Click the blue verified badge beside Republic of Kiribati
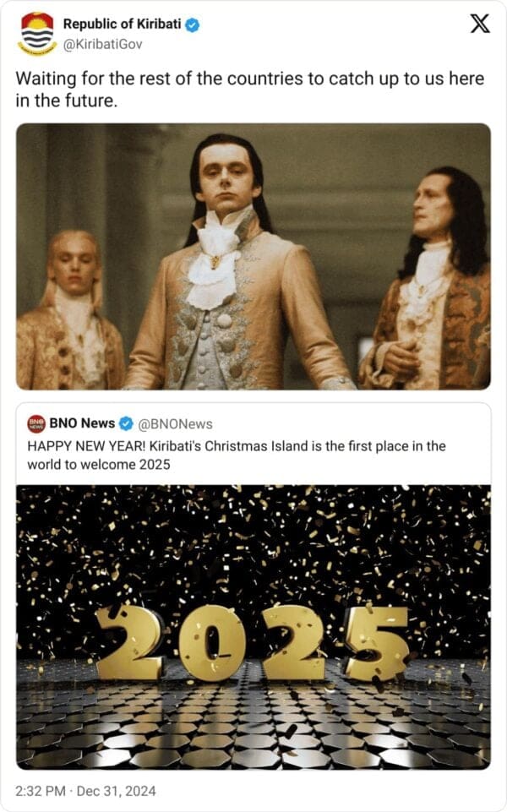The height and width of the screenshot is (812, 507). pos(192,25)
